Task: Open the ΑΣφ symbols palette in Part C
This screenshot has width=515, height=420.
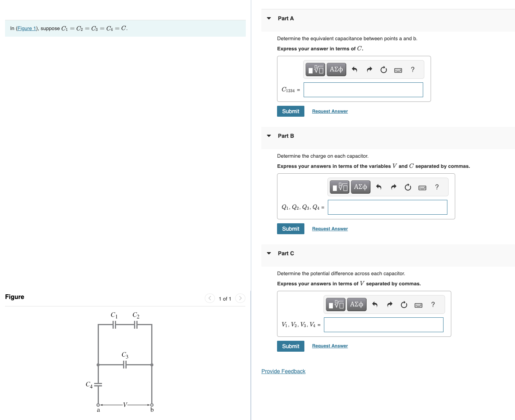Action: click(356, 304)
